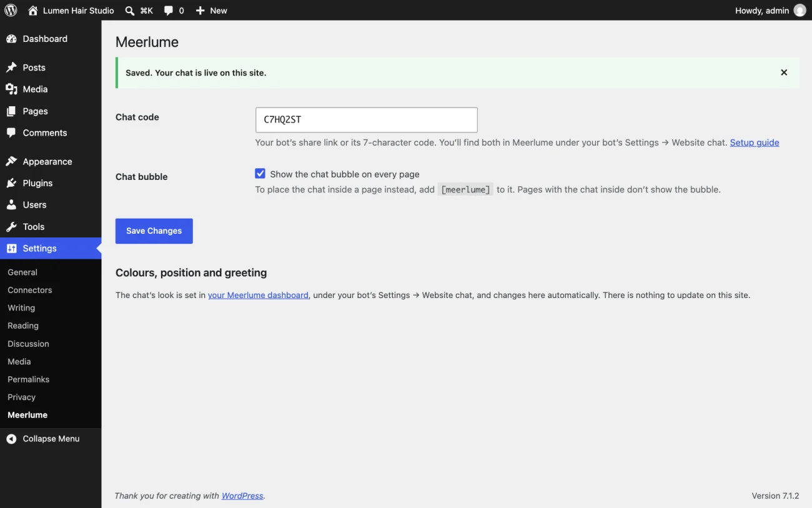Click the Pages icon in the sidebar
This screenshot has height=508, width=812.
[x=11, y=111]
